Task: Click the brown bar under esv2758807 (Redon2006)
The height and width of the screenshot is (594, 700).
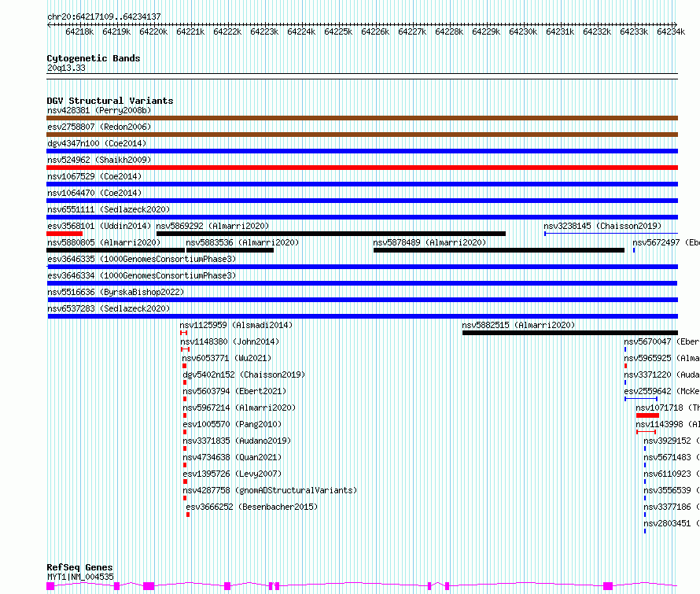Action: tap(362, 135)
